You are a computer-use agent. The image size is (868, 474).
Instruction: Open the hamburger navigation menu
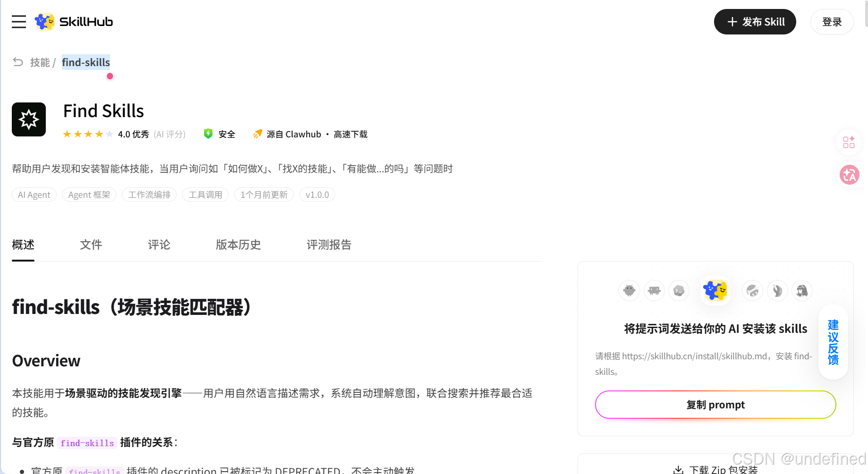[x=19, y=22]
